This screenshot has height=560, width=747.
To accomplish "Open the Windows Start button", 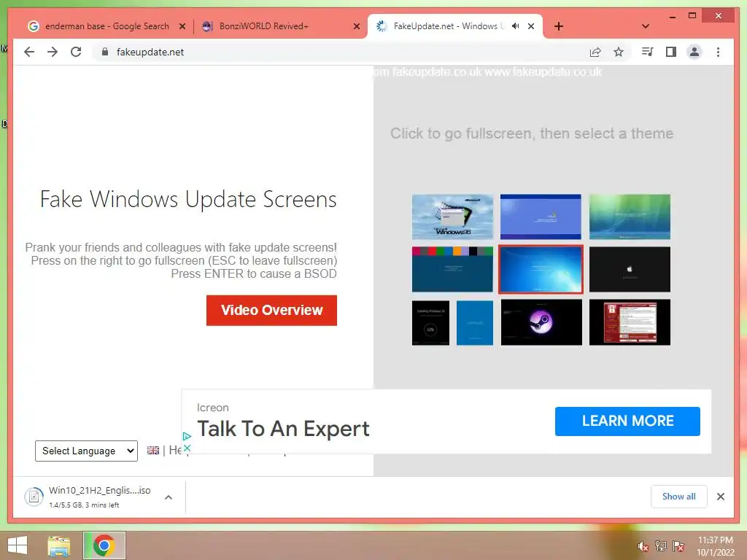I will (18, 545).
